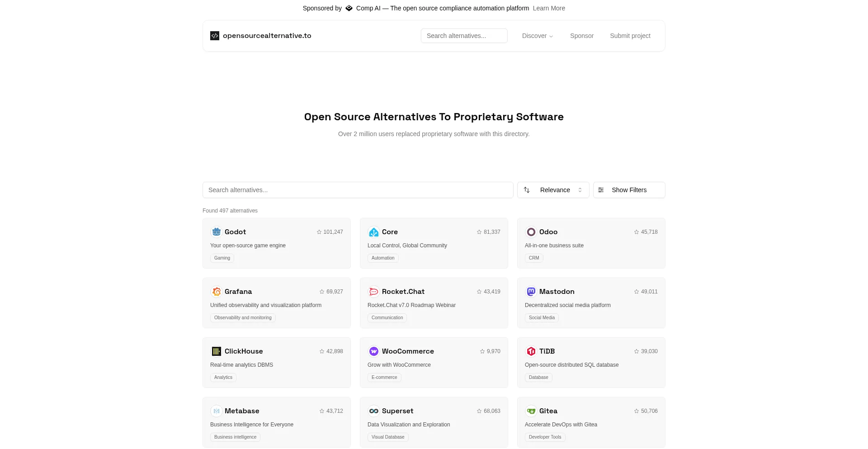Open the WooCommerce project title
This screenshot has width=868, height=449.
[x=408, y=351]
